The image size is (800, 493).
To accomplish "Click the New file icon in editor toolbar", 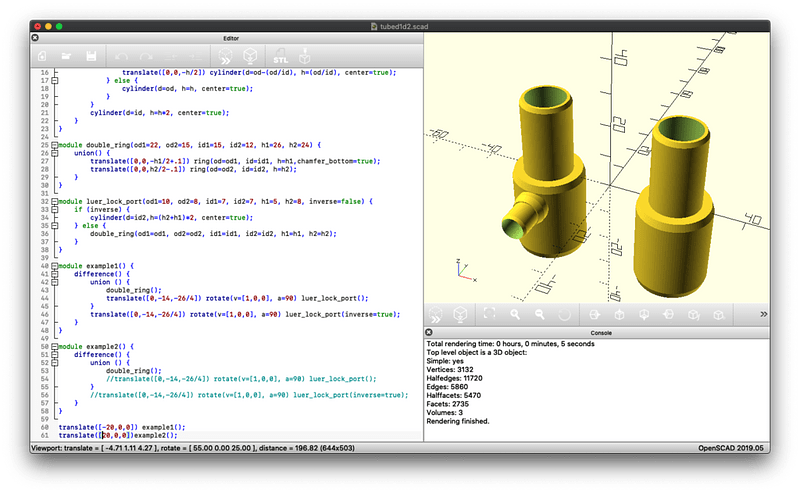I will tap(42, 56).
